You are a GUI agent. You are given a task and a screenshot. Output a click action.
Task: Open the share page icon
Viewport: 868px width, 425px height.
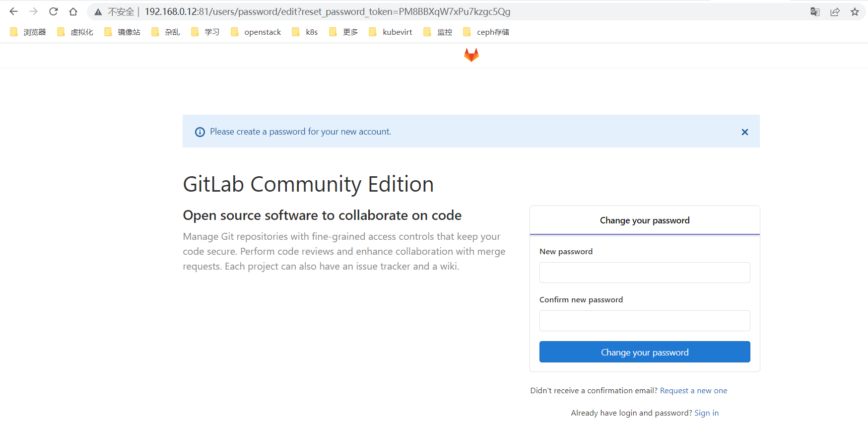tap(835, 12)
